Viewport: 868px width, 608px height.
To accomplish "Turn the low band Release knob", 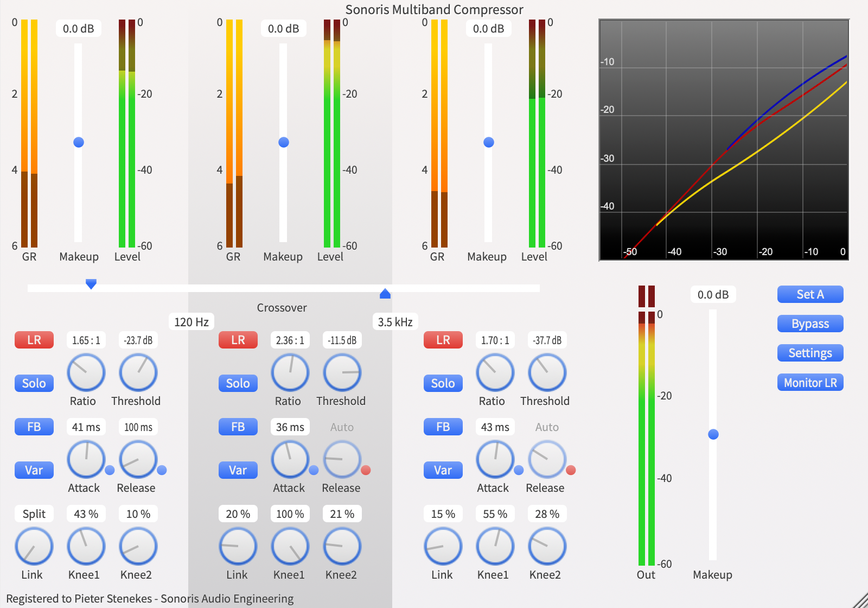I will pyautogui.click(x=137, y=459).
